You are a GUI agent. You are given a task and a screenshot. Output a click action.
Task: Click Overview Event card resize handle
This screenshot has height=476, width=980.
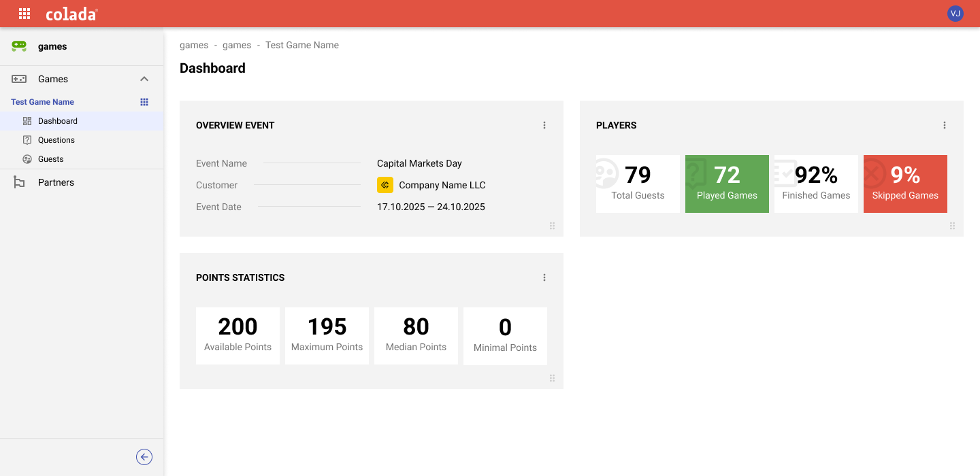[x=553, y=226]
